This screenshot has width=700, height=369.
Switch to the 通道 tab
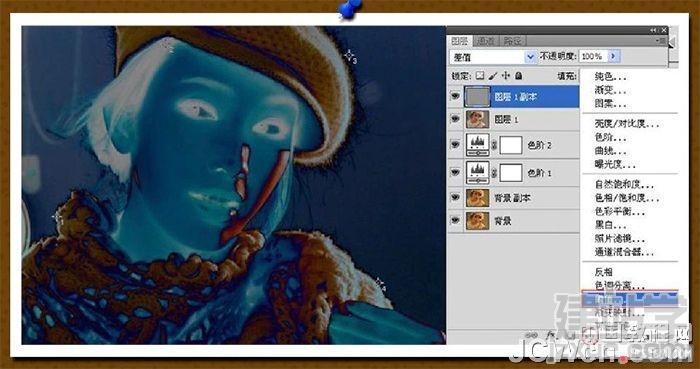[x=485, y=41]
